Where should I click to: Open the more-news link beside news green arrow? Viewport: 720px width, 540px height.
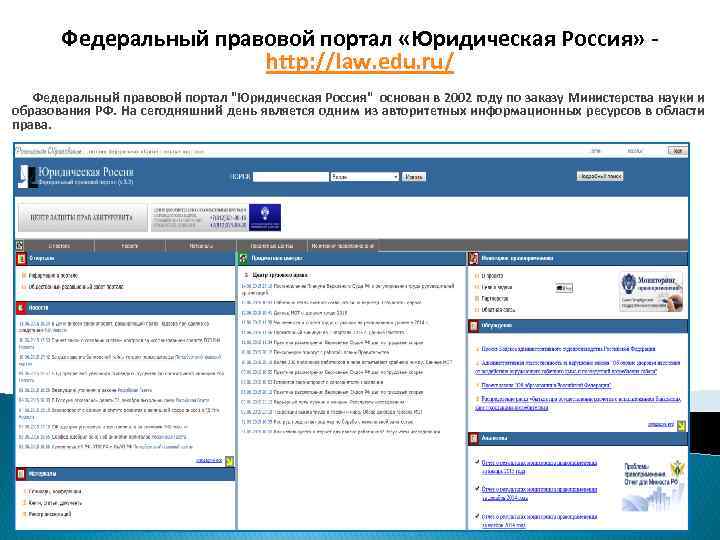pyautogui.click(x=209, y=460)
